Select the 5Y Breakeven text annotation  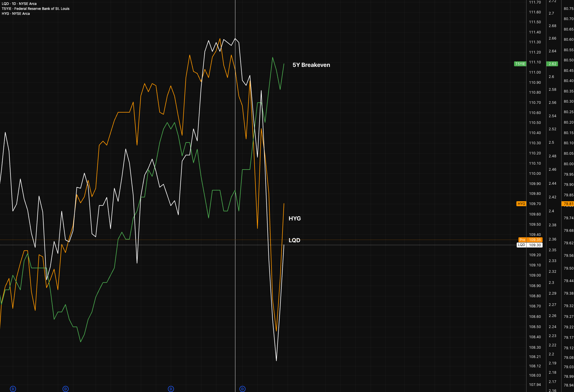[311, 65]
